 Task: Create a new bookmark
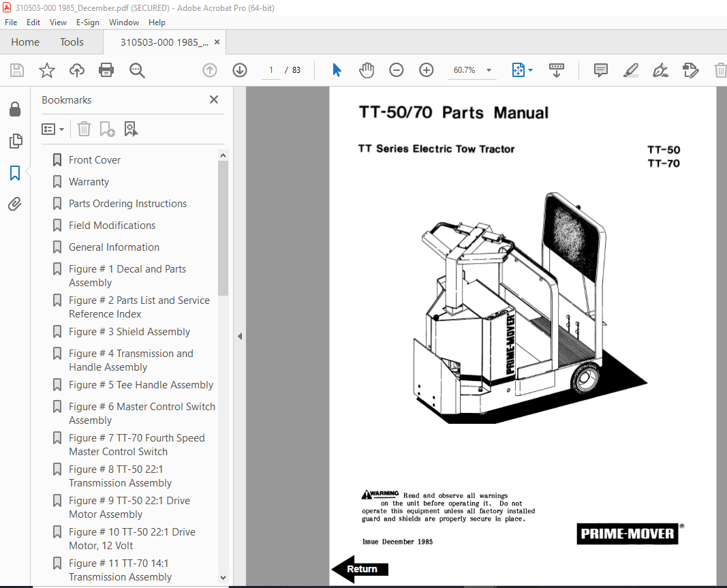tap(107, 129)
